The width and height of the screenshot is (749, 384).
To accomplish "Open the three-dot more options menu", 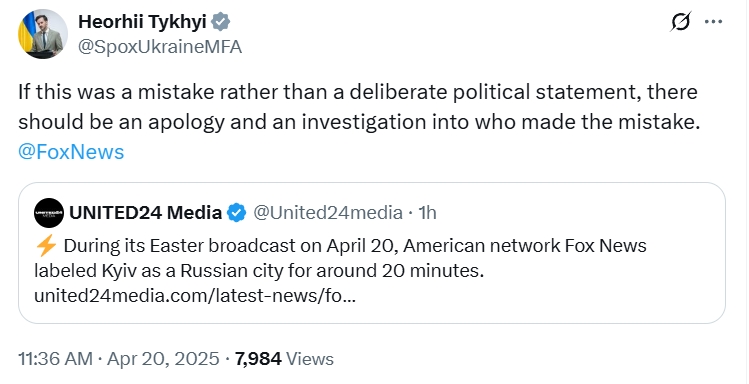I will click(714, 22).
